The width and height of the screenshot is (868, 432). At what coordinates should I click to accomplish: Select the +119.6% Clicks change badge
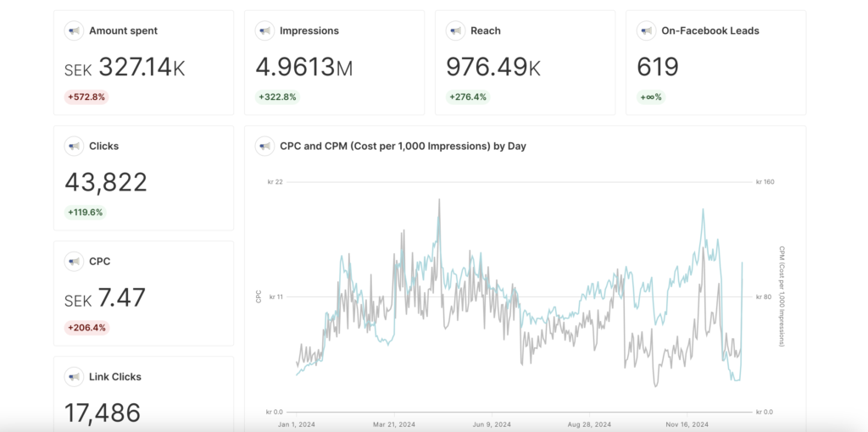click(x=86, y=213)
